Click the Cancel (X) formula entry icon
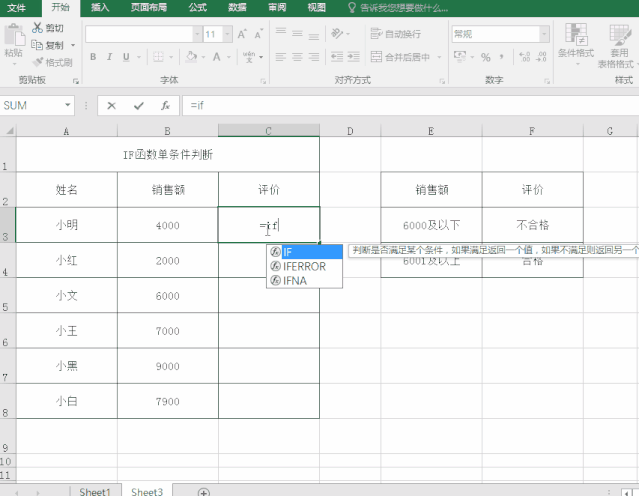The width and height of the screenshot is (639, 496). coord(111,105)
